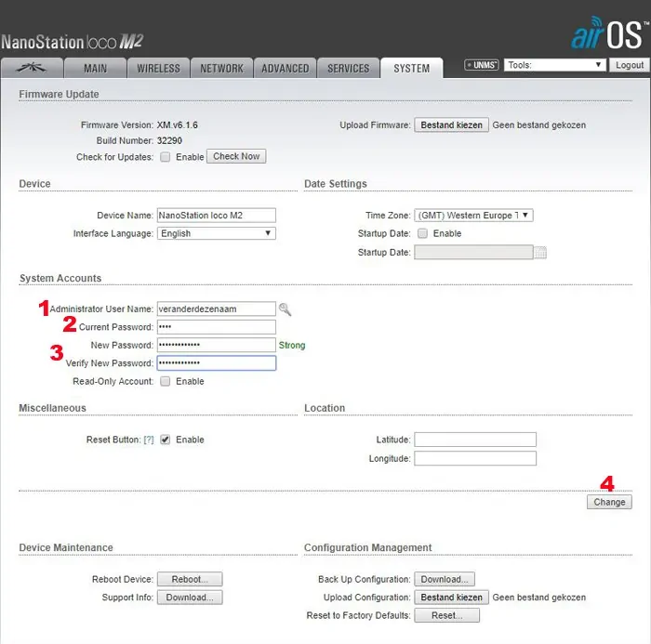
Task: Click the Latitude input field
Action: [475, 440]
